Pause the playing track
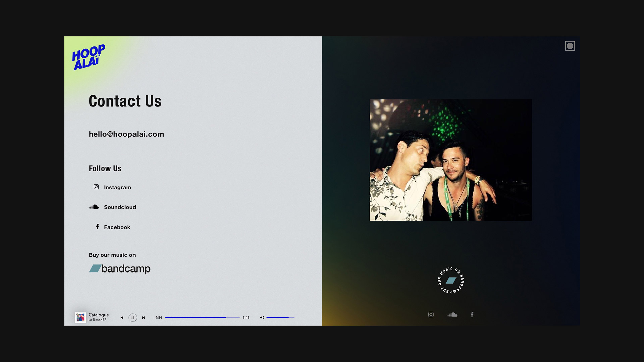Screen dimensions: 644x362 tap(133, 318)
